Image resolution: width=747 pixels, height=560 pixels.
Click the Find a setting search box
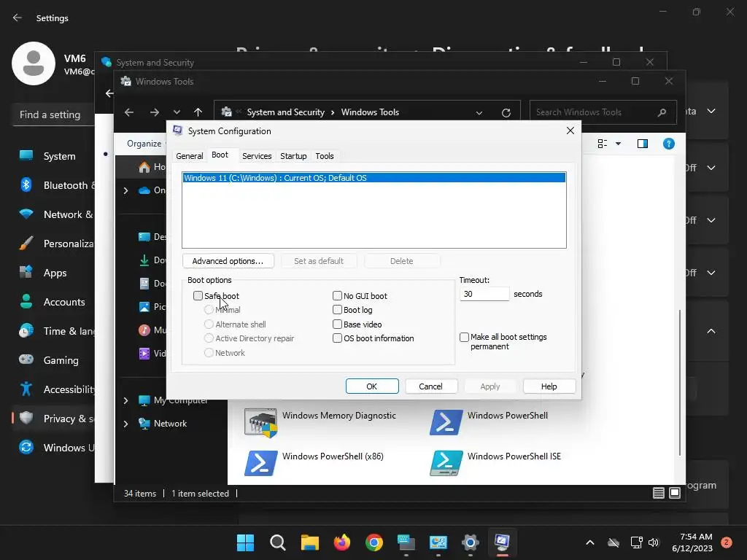pyautogui.click(x=53, y=114)
